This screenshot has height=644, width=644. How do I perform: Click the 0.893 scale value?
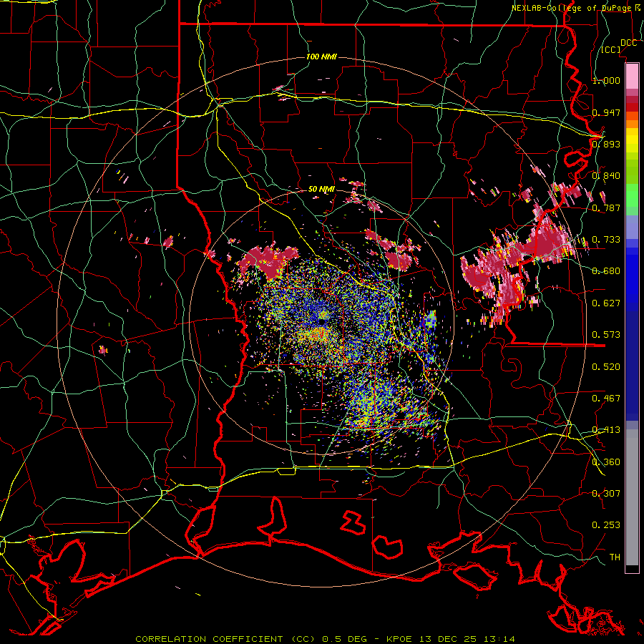point(606,144)
